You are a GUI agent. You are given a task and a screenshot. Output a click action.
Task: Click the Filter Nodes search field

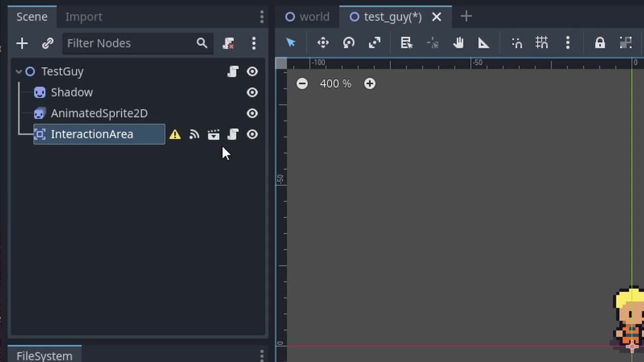(138, 43)
